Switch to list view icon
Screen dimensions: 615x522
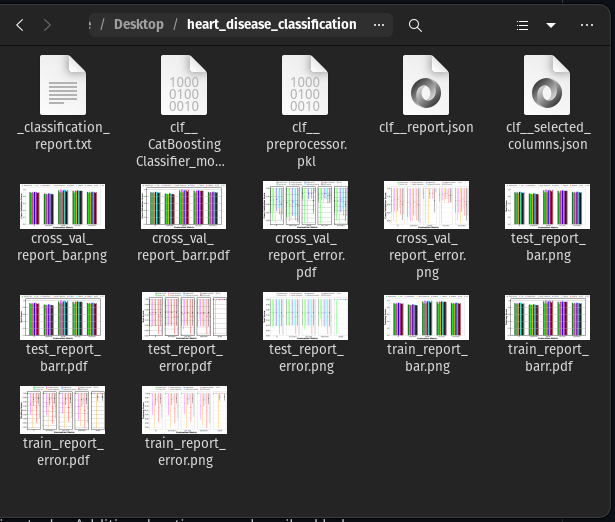pyautogui.click(x=522, y=25)
